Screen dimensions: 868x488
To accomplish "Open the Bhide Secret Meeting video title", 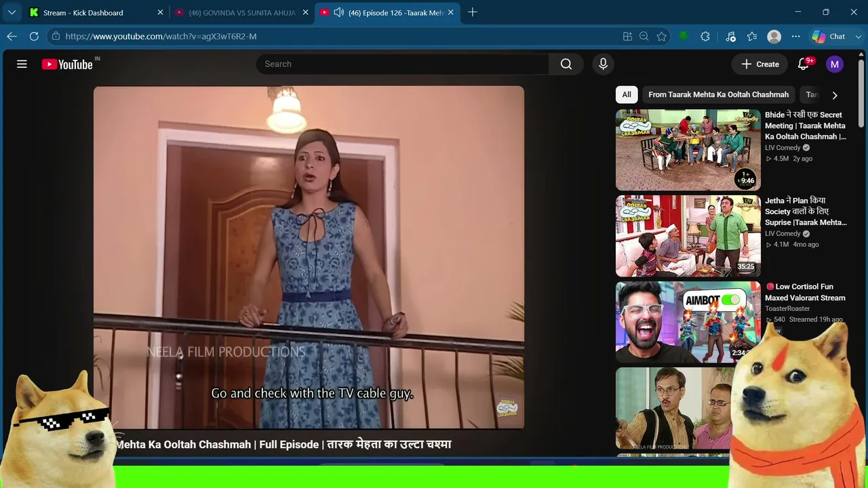I will tap(806, 126).
